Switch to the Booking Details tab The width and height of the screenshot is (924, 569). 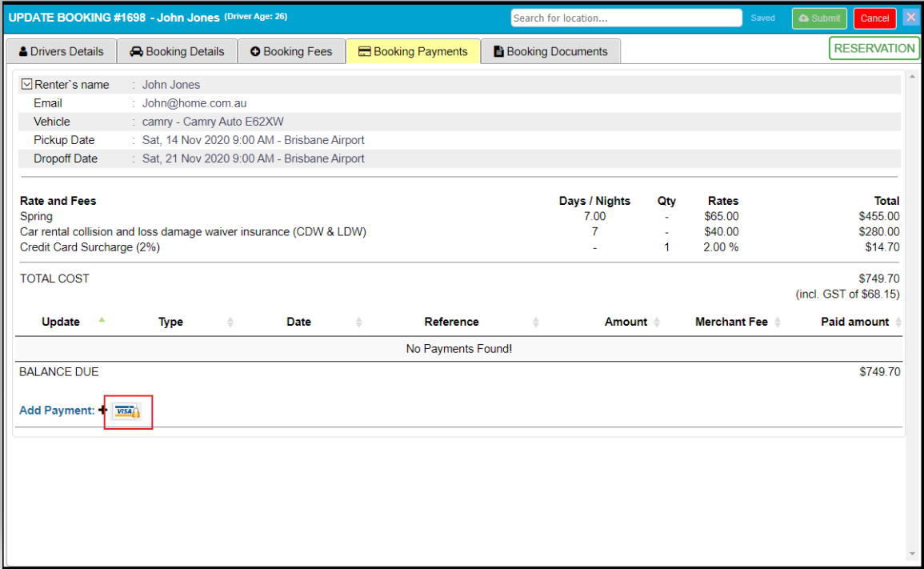178,51
